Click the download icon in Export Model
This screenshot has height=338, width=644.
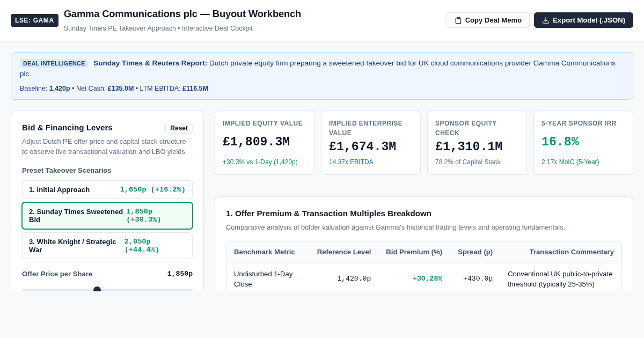546,20
